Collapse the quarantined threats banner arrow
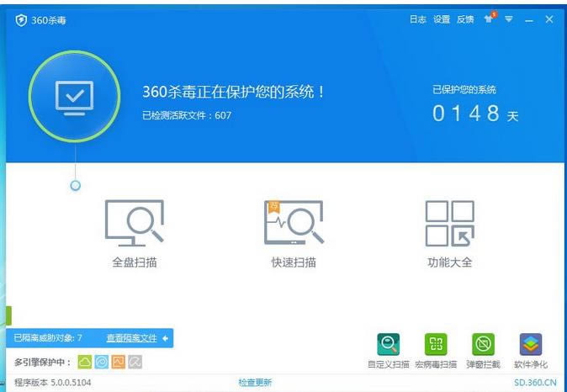 click(166, 338)
